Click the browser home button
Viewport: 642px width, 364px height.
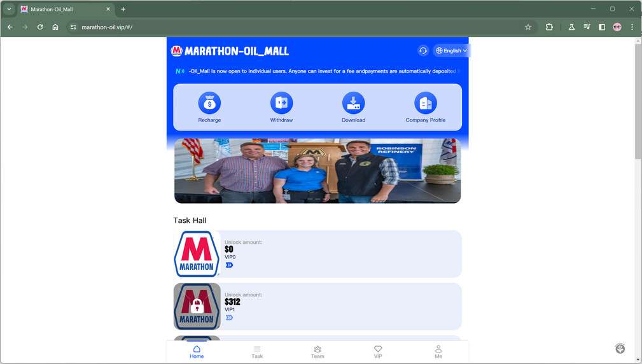55,27
